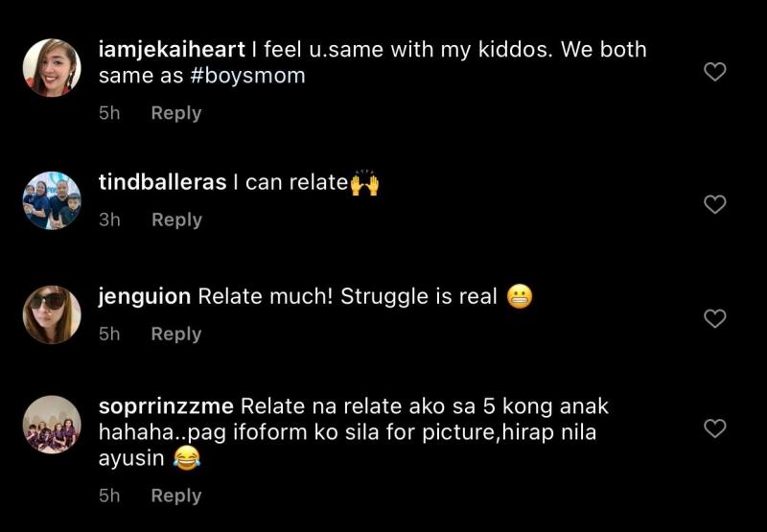The image size is (767, 532).
Task: Like jenguion's "Struggle is real" comment
Action: coord(714,318)
